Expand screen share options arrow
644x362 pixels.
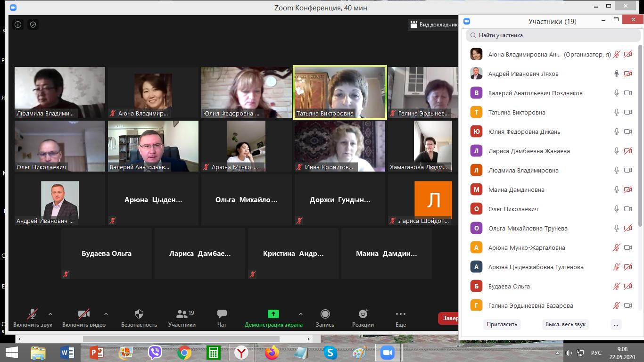tap(300, 314)
